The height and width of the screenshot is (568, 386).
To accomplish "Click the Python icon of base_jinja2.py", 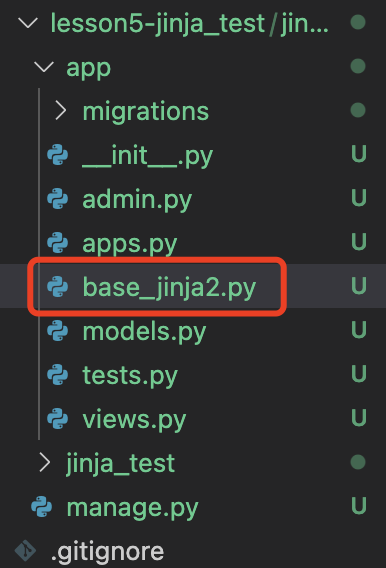I will pos(58,287).
